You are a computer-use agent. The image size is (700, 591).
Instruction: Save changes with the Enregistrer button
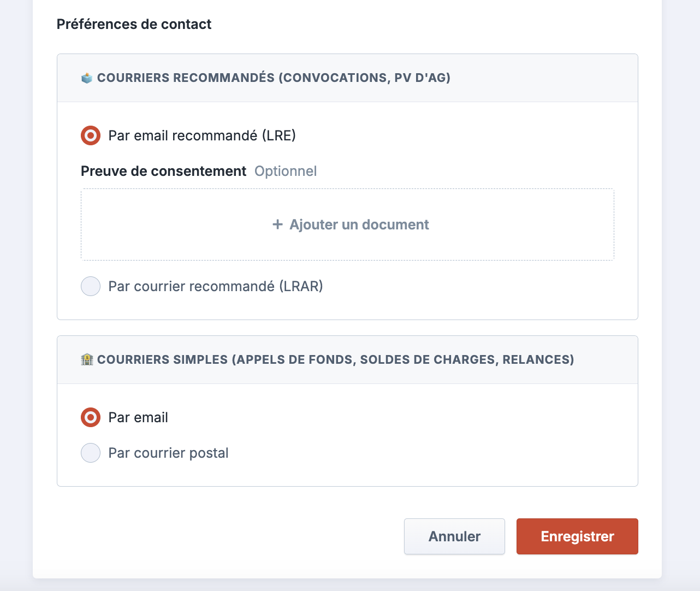[577, 536]
